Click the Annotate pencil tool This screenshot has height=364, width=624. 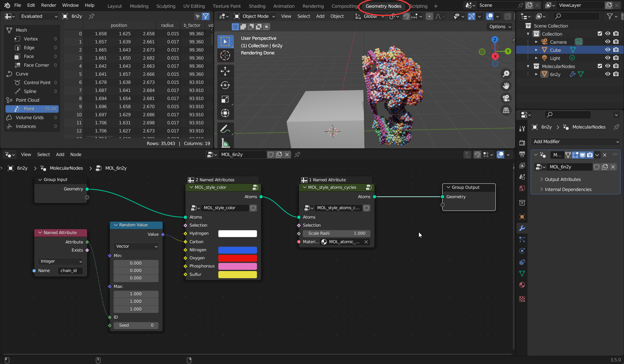pos(225,129)
